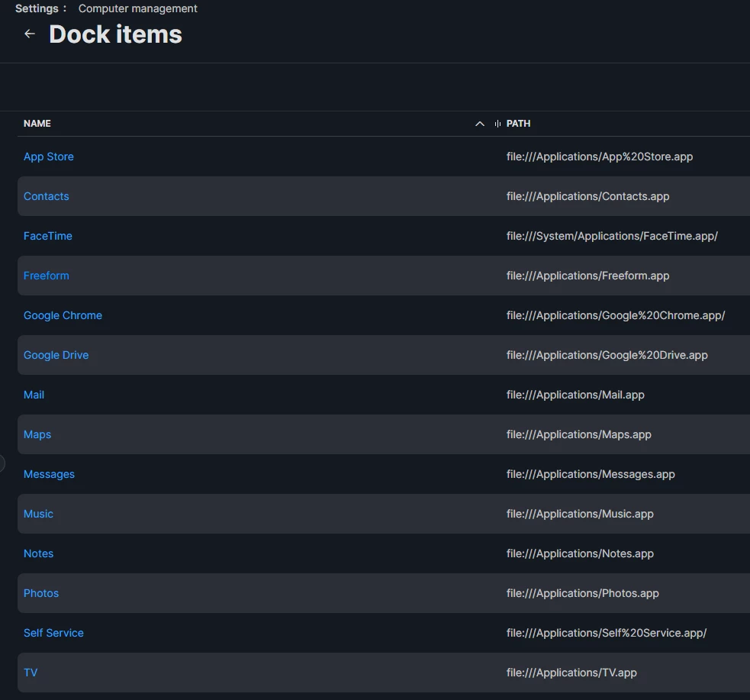The width and height of the screenshot is (750, 700).
Task: Open Computer management breadcrumb
Action: (x=138, y=8)
